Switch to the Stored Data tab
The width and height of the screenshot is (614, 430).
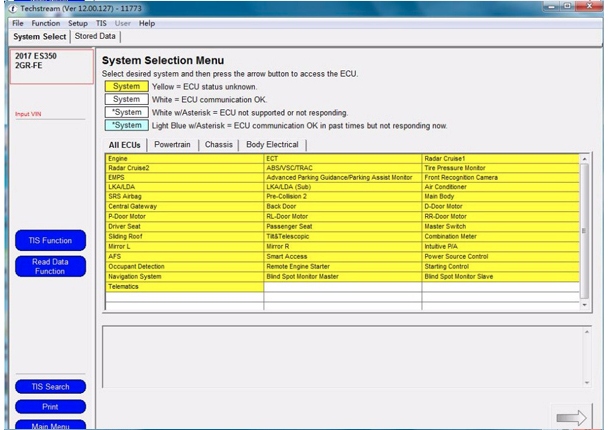coord(95,36)
